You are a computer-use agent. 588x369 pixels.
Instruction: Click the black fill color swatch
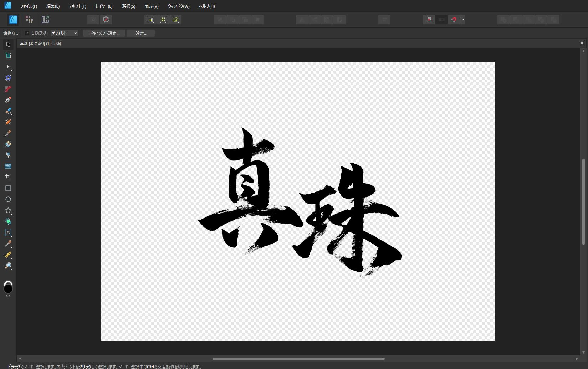click(8, 288)
